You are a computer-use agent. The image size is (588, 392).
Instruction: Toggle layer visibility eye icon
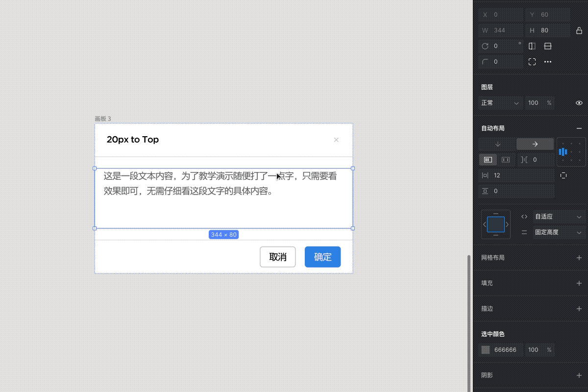click(579, 103)
